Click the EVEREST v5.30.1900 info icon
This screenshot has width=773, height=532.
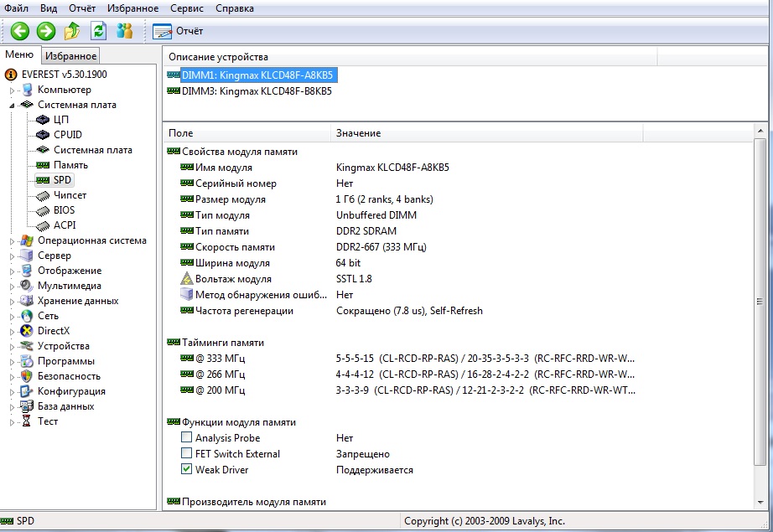pyautogui.click(x=11, y=75)
